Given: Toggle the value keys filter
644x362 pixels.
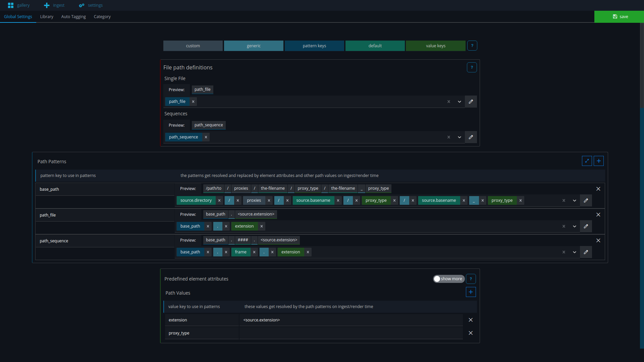Looking at the screenshot, I should pyautogui.click(x=435, y=46).
